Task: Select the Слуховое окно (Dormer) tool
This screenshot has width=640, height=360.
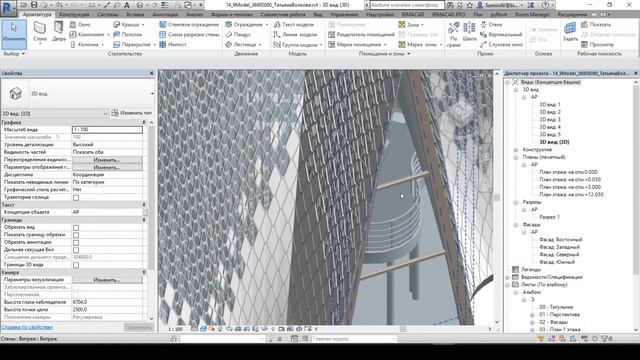Action: point(501,44)
